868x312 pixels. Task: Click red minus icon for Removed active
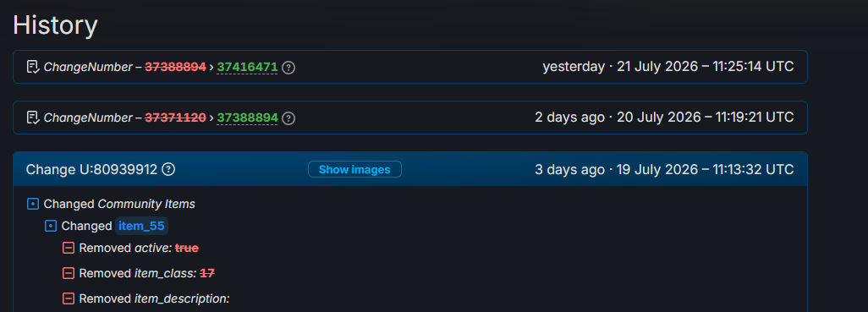pos(68,249)
